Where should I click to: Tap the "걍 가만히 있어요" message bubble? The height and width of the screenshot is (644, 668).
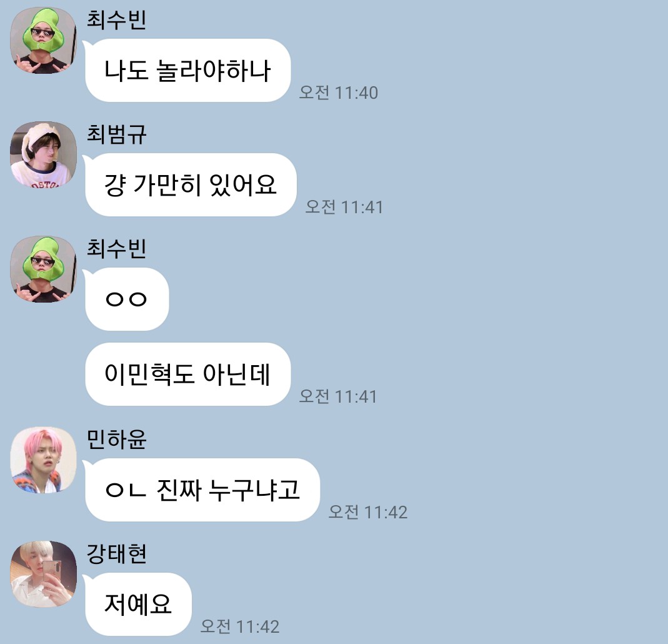point(191,184)
